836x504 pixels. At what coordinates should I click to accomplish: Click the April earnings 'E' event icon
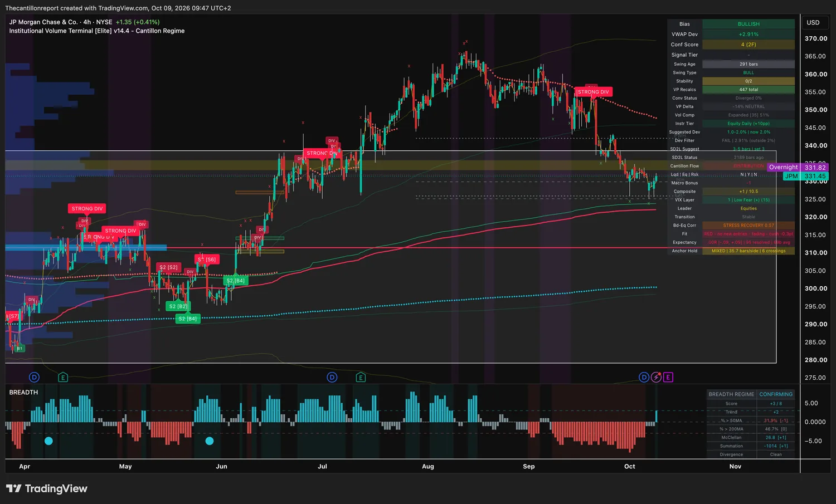point(63,377)
